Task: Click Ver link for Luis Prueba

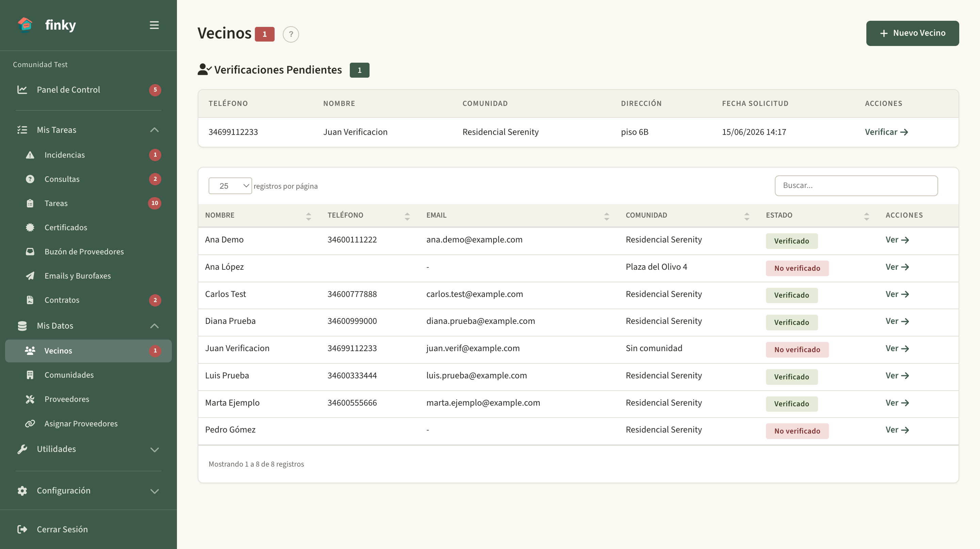Action: [x=897, y=376]
